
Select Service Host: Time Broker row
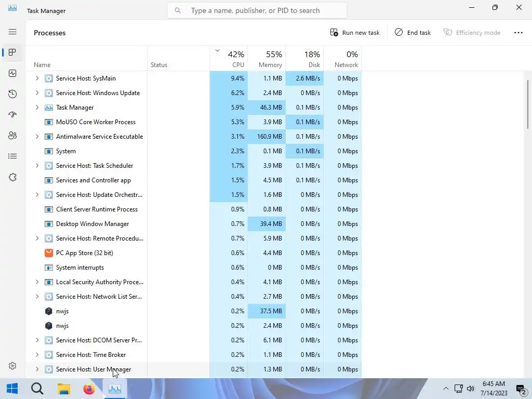tap(193, 355)
